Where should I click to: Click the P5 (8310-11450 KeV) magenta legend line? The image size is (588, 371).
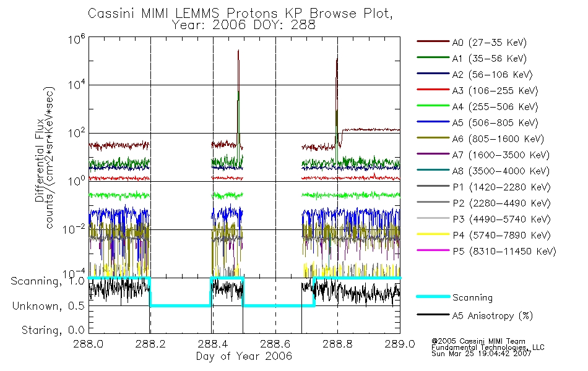pos(433,250)
